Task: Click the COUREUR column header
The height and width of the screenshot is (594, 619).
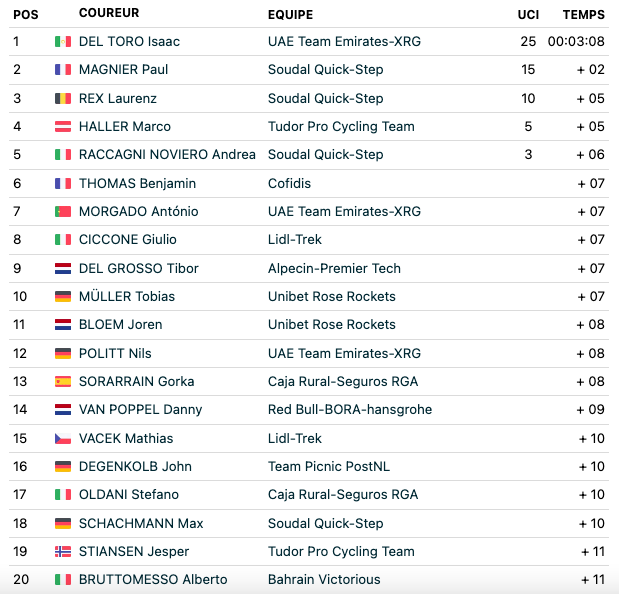Action: coord(109,13)
